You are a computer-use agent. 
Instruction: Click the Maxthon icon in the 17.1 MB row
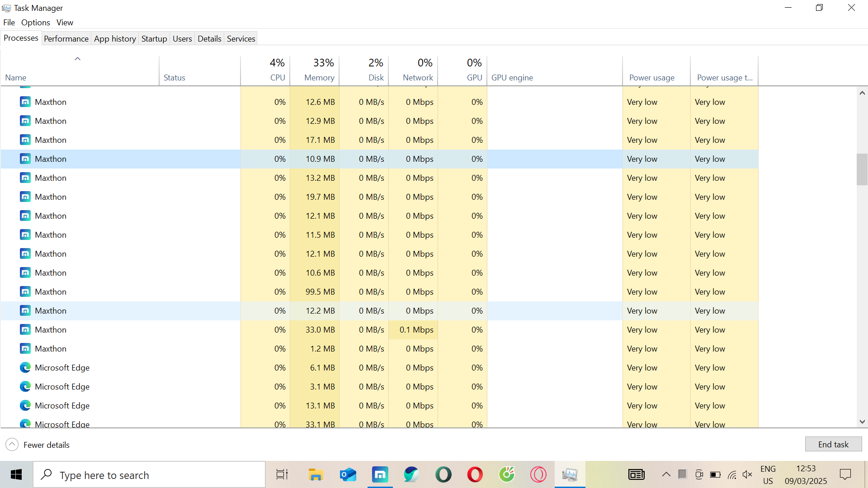click(25, 140)
